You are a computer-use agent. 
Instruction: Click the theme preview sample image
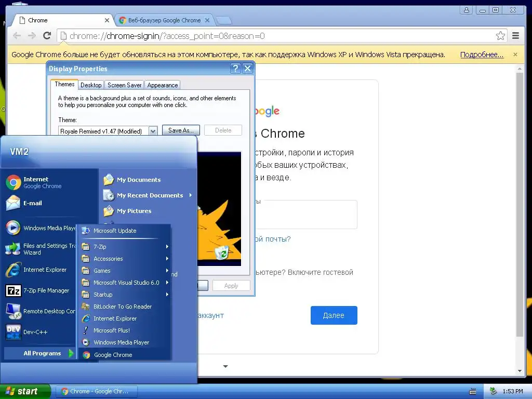tap(219, 209)
